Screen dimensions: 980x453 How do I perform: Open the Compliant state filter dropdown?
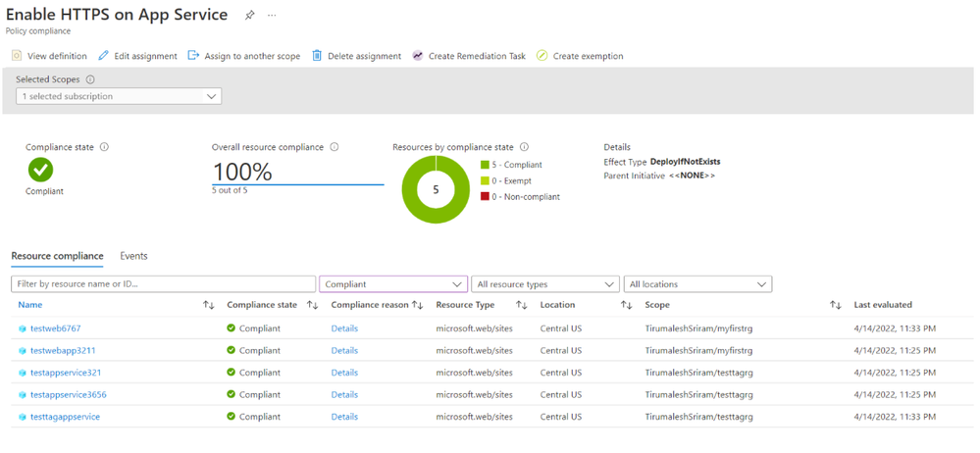coord(393,283)
